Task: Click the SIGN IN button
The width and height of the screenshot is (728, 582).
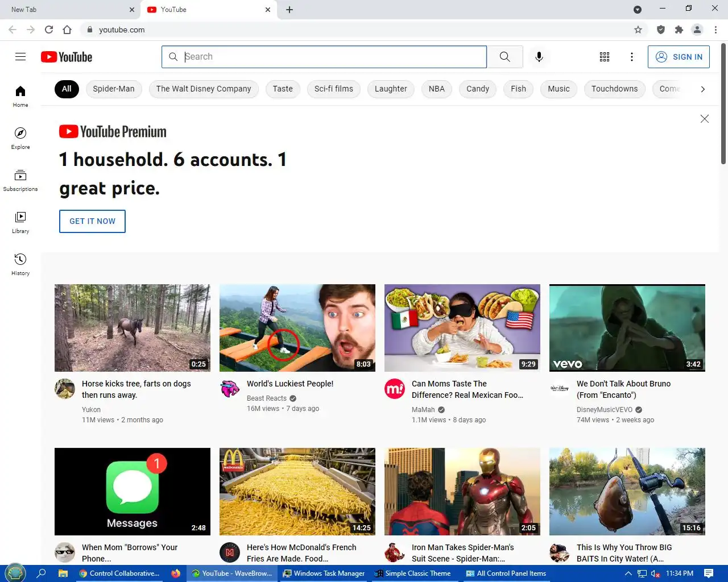Action: pos(679,57)
